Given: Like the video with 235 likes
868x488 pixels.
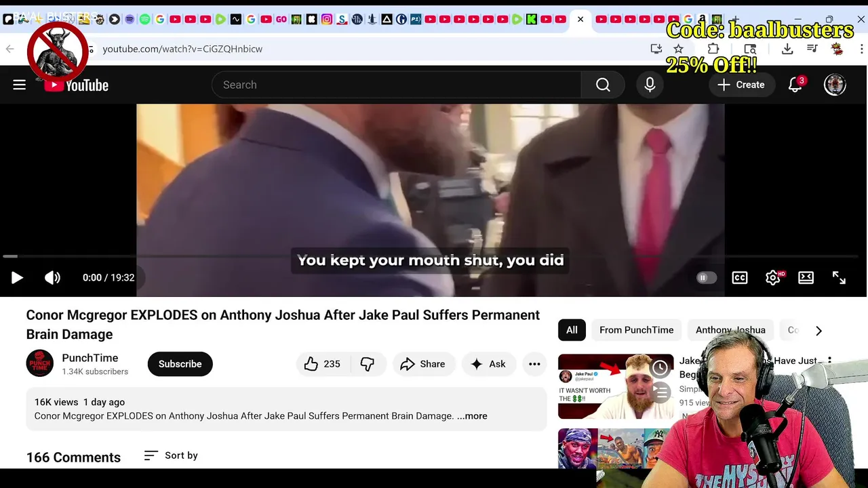Looking at the screenshot, I should point(323,364).
